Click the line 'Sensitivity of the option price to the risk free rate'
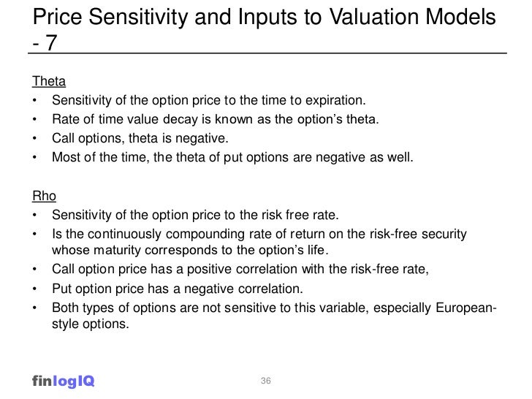The width and height of the screenshot is (532, 399). pos(195,215)
